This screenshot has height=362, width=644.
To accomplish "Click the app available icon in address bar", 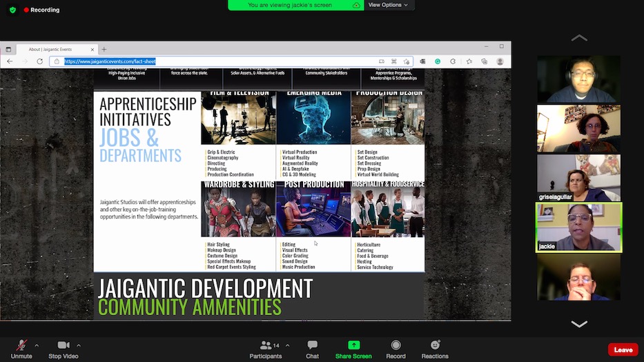I will pyautogui.click(x=382, y=61).
